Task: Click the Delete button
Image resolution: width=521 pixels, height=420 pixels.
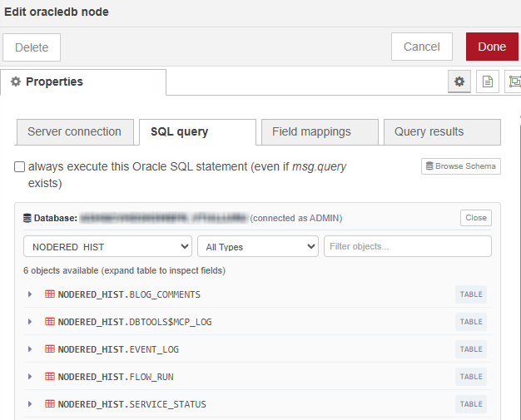Action: click(32, 47)
